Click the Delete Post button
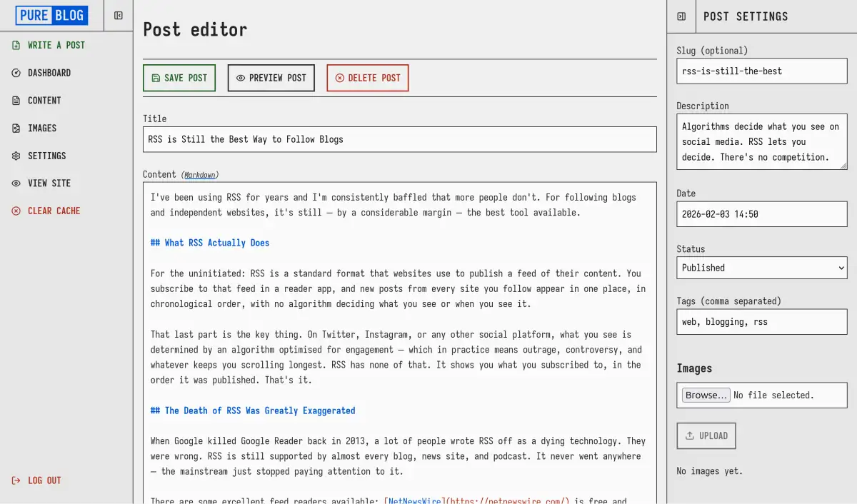 (368, 78)
